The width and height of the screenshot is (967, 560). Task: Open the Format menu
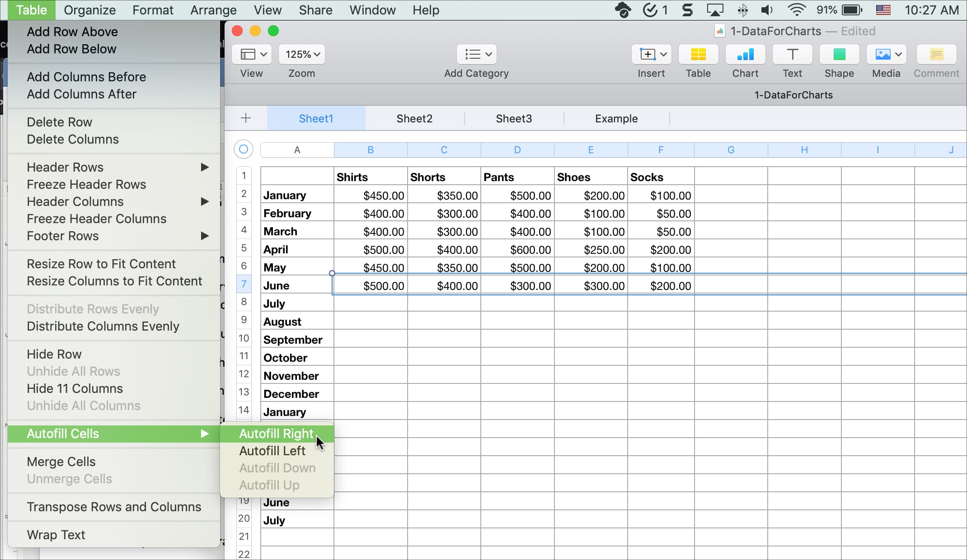[x=153, y=10]
